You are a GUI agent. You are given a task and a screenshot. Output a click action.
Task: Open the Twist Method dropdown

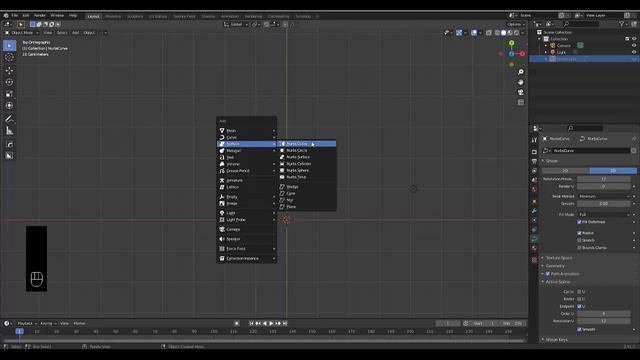click(x=604, y=196)
